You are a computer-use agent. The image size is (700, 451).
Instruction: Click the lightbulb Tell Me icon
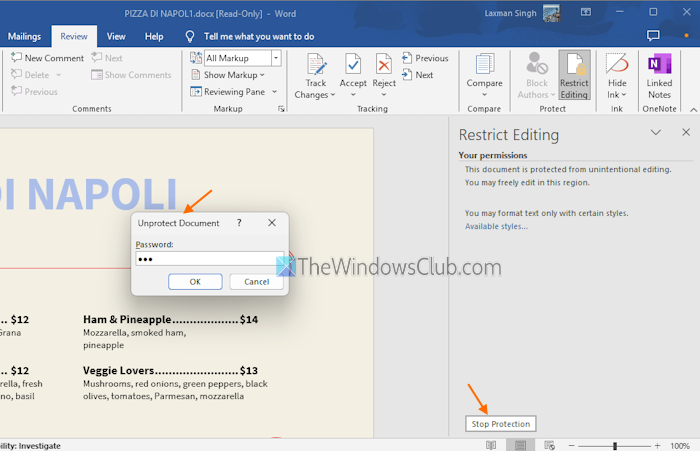[x=190, y=37]
